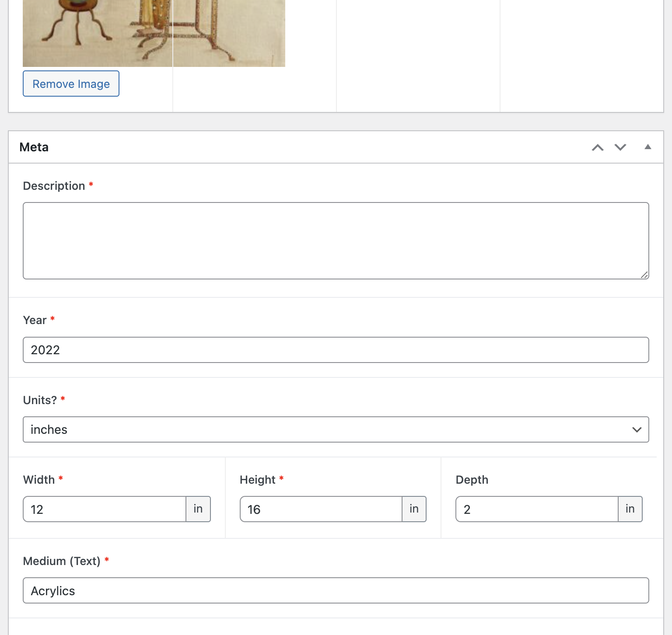The width and height of the screenshot is (672, 635).
Task: Click the Depth label
Action: point(472,480)
